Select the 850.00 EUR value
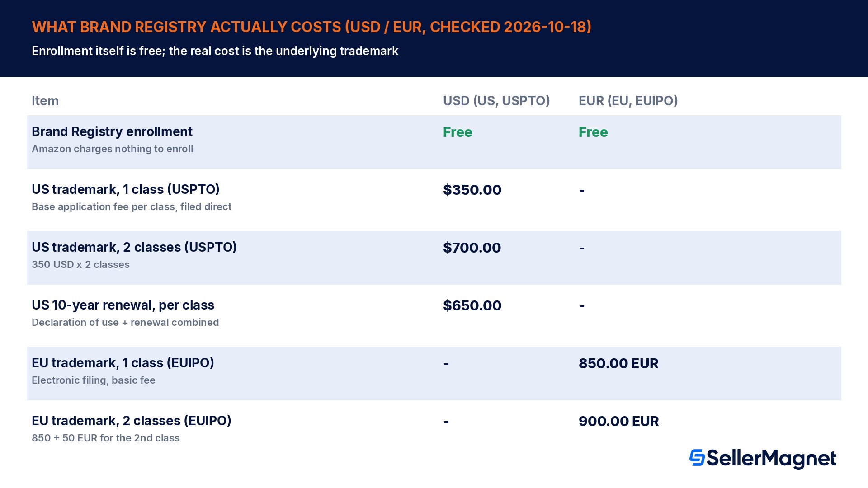The height and width of the screenshot is (488, 868). [x=618, y=363]
